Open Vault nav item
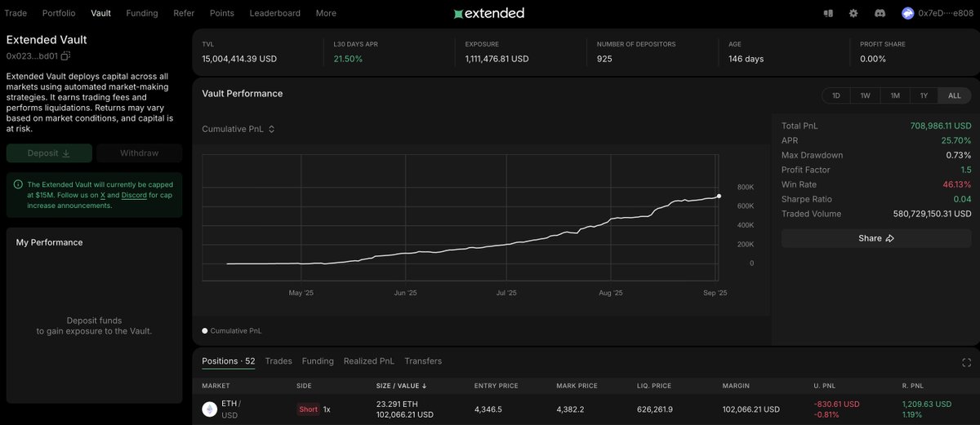This screenshot has width=980, height=425. point(101,13)
